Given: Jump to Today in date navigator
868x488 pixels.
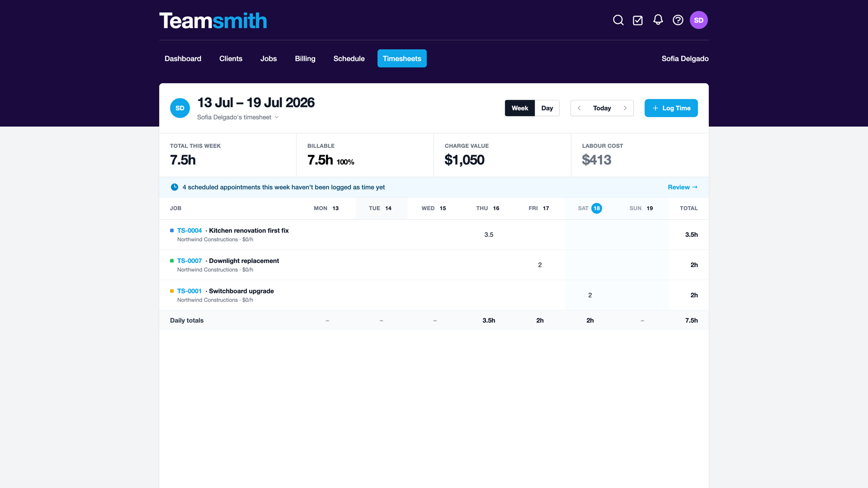Looking at the screenshot, I should [602, 108].
